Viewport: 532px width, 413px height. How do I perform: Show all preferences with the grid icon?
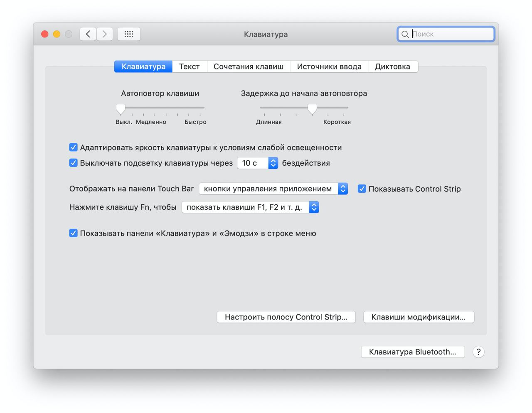[129, 34]
